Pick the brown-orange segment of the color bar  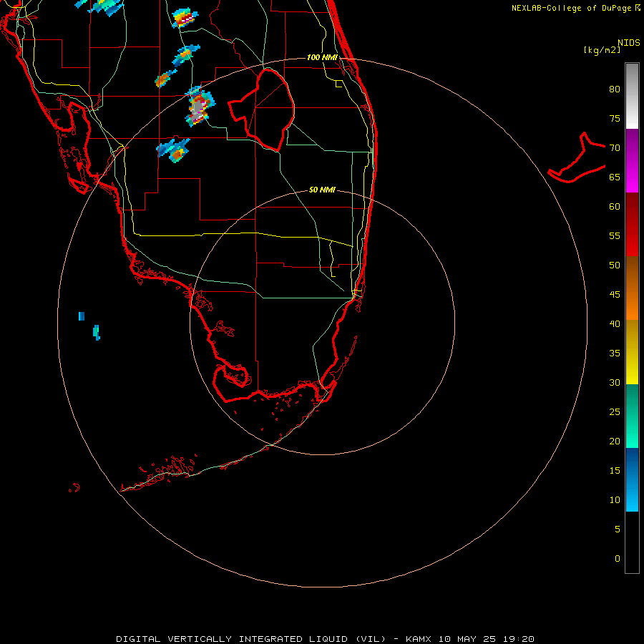tap(632, 288)
